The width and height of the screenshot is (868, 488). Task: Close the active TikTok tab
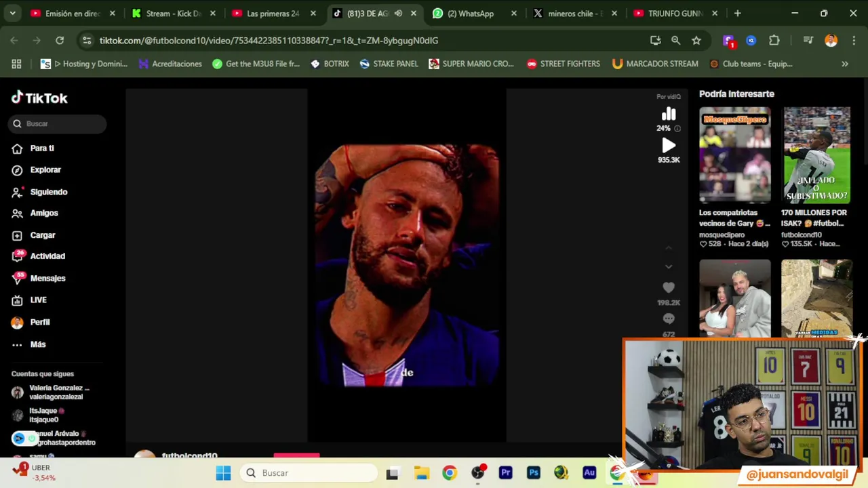[414, 14]
